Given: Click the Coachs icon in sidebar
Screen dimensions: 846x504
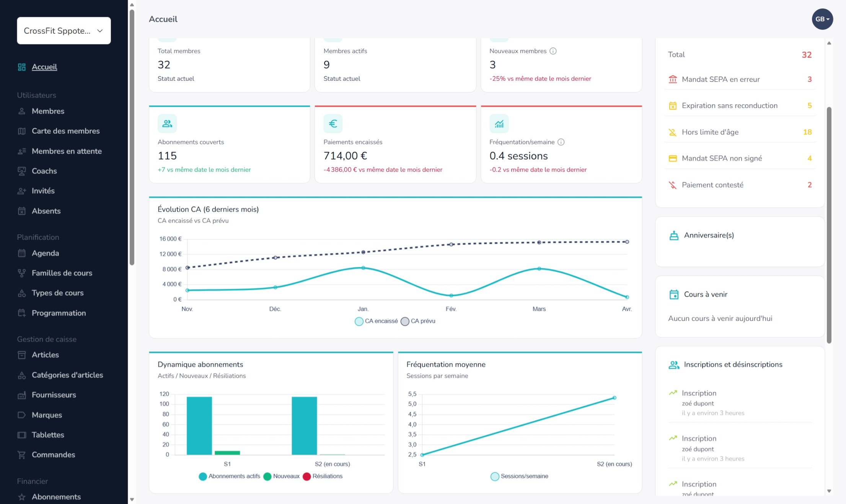Looking at the screenshot, I should [x=22, y=171].
